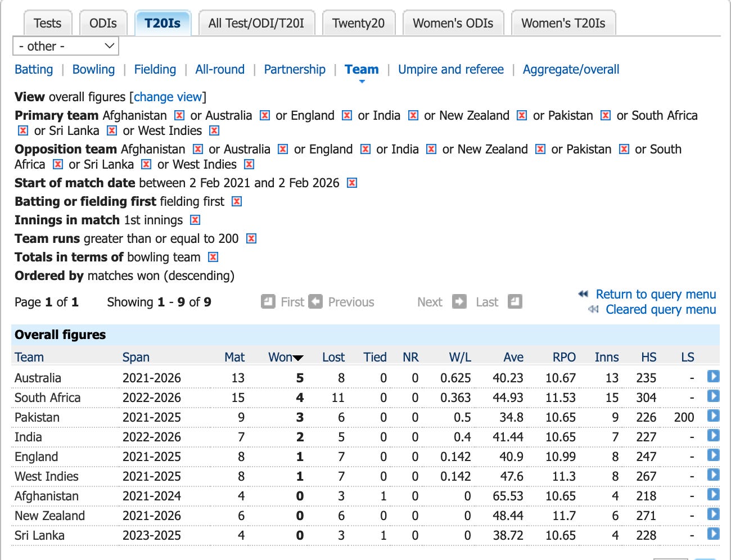
Task: Remove the Team runs 200 filter
Action: 251,238
